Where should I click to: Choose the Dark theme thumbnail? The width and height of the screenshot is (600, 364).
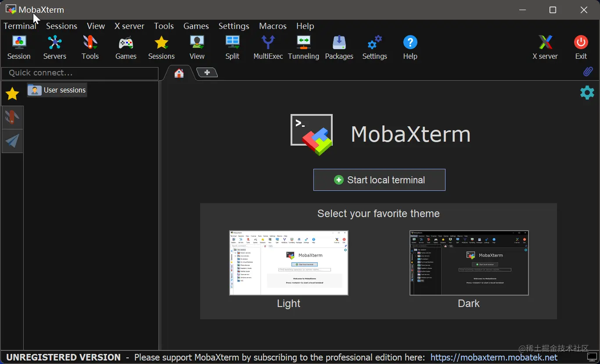point(469,263)
